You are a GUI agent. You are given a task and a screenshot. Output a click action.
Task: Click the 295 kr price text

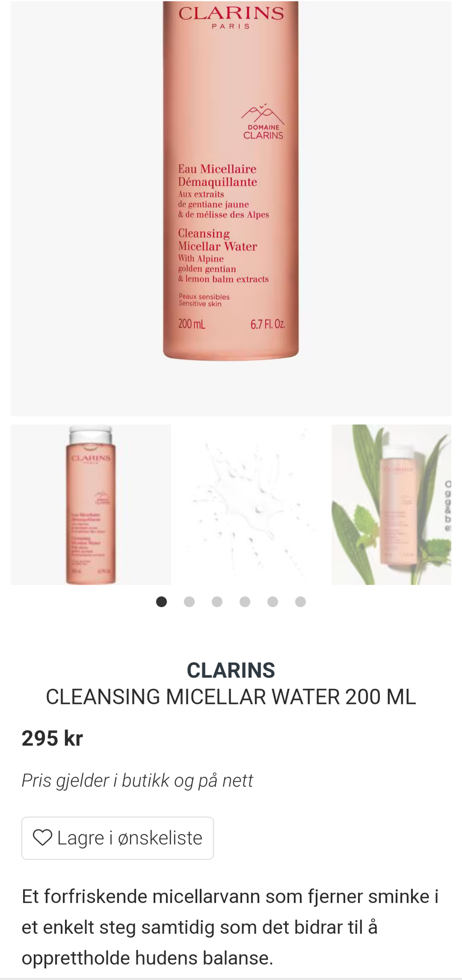point(52,738)
